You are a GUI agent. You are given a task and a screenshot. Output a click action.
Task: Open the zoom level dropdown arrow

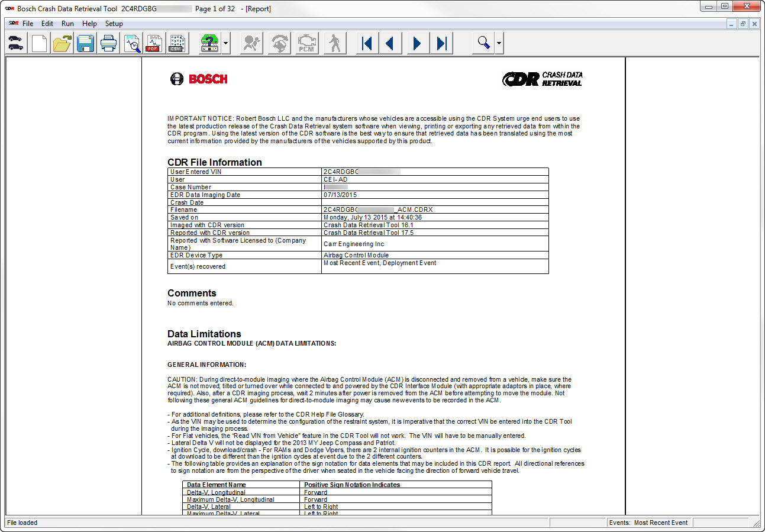pyautogui.click(x=500, y=43)
